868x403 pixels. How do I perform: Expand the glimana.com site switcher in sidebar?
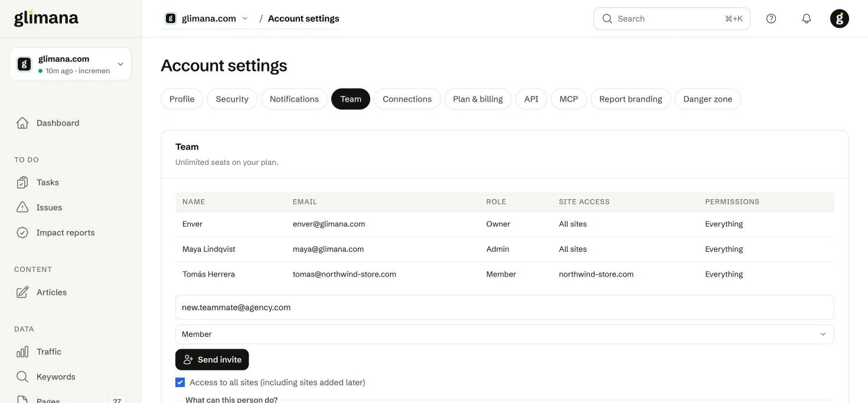tap(70, 64)
